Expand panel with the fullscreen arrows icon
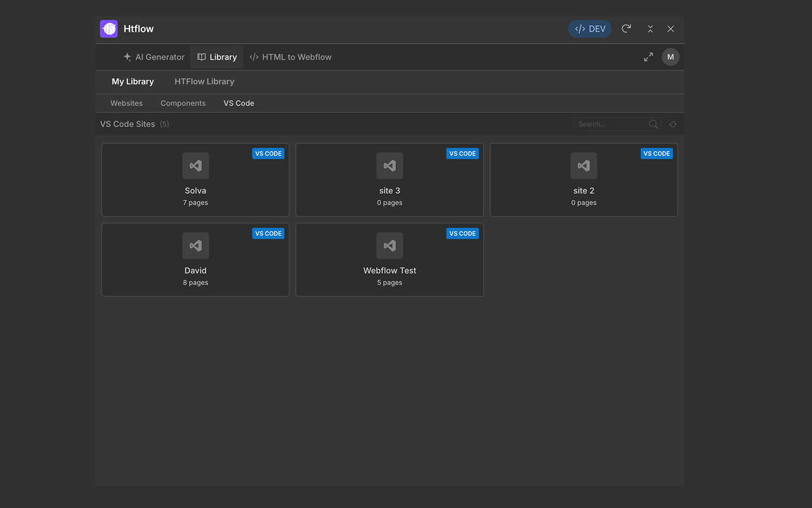Image resolution: width=812 pixels, height=508 pixels. pos(648,57)
